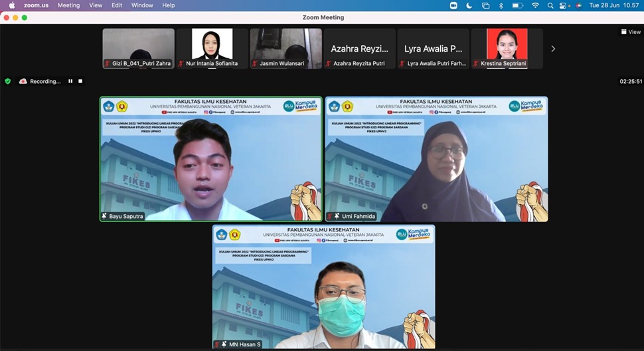
Task: Toggle Bluetooth icon in the menu bar
Action: 501,5
